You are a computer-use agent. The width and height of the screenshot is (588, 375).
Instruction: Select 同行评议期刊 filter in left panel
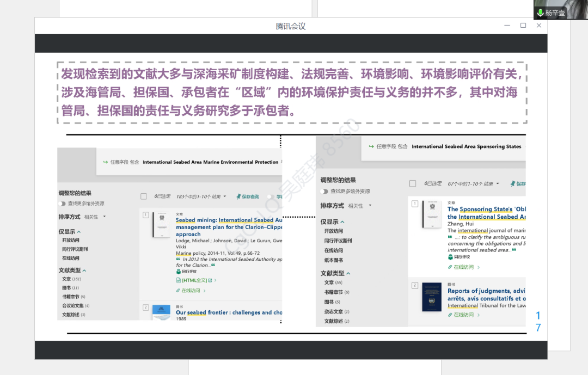click(75, 249)
